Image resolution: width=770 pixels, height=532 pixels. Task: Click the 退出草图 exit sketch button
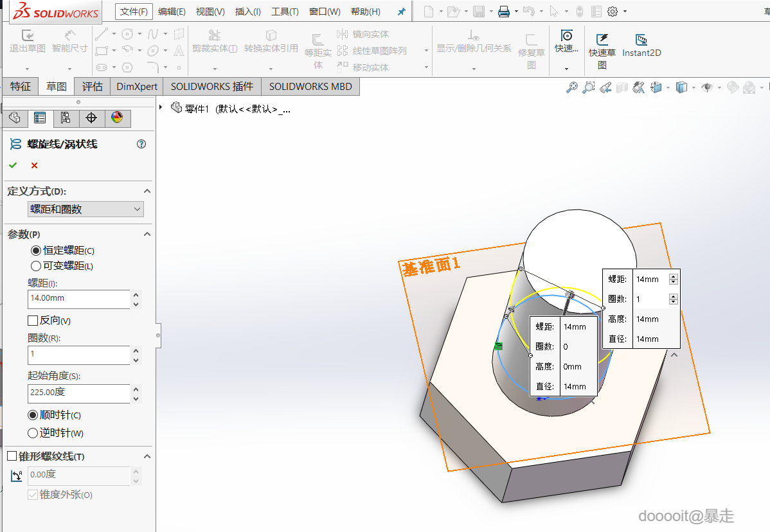point(27,42)
